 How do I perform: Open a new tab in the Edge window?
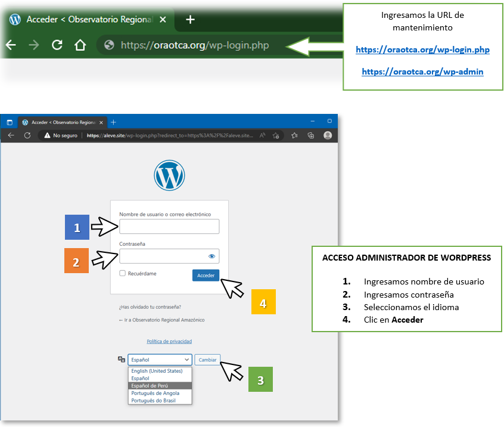click(x=113, y=122)
